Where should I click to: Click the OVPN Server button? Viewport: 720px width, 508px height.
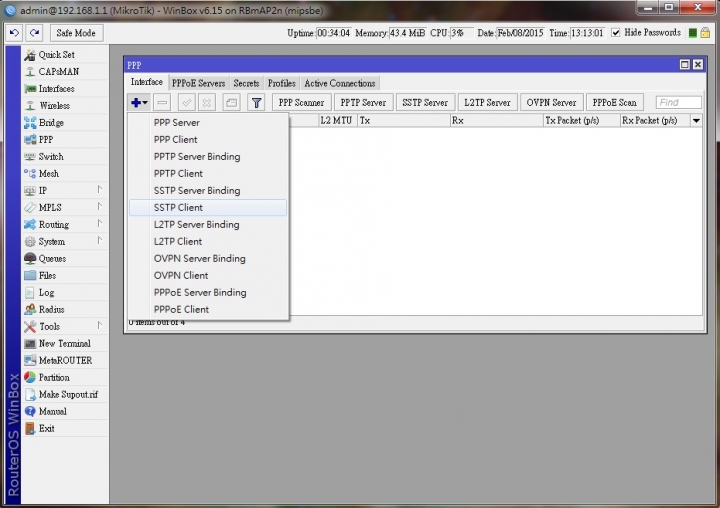pyautogui.click(x=551, y=102)
